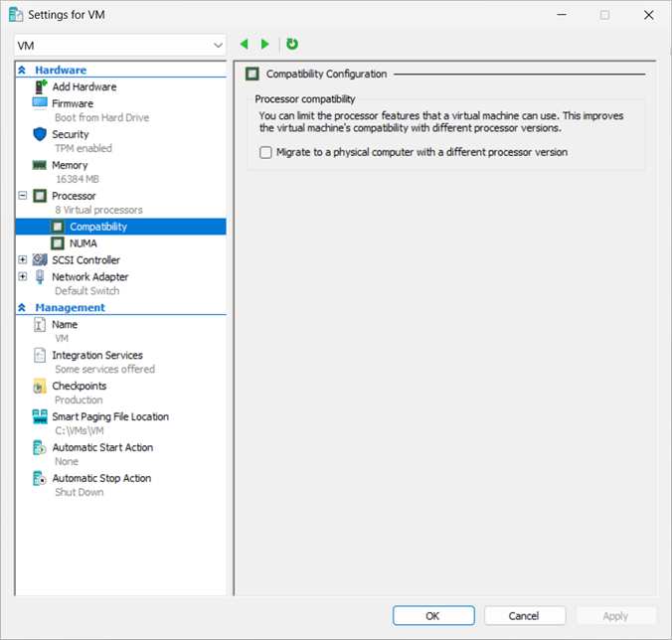The image size is (672, 640).
Task: Select Integration Services in Management
Action: tap(96, 355)
